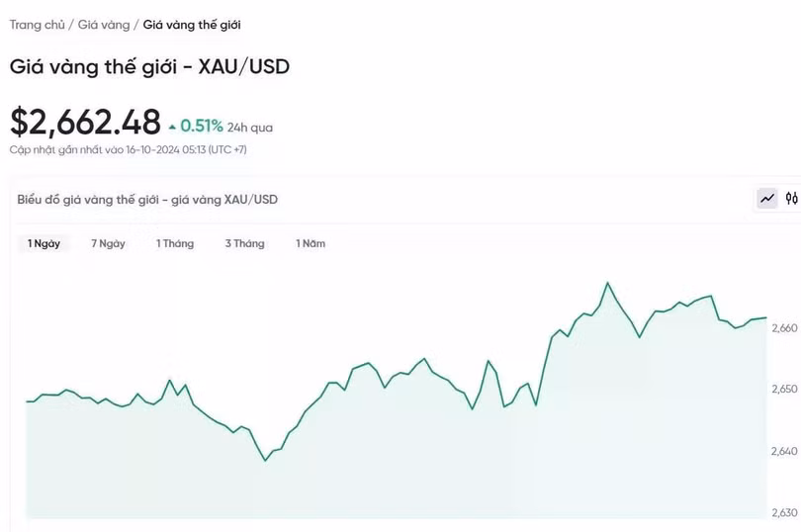Switch to the "3 Tháng" chart range
Image resolution: width=801 pixels, height=532 pixels.
pyautogui.click(x=244, y=243)
